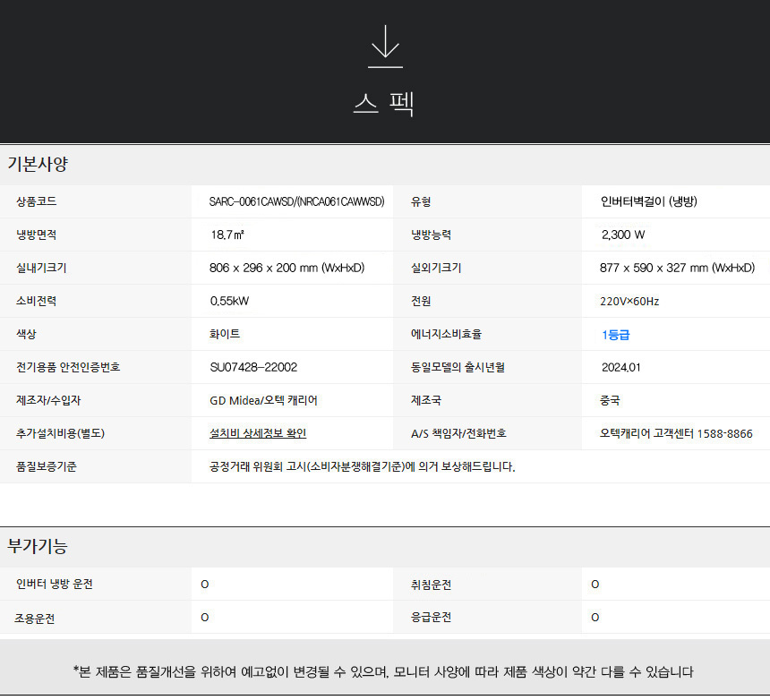Select the 부가기능 section header
770x700 pixels.
pos(38,546)
